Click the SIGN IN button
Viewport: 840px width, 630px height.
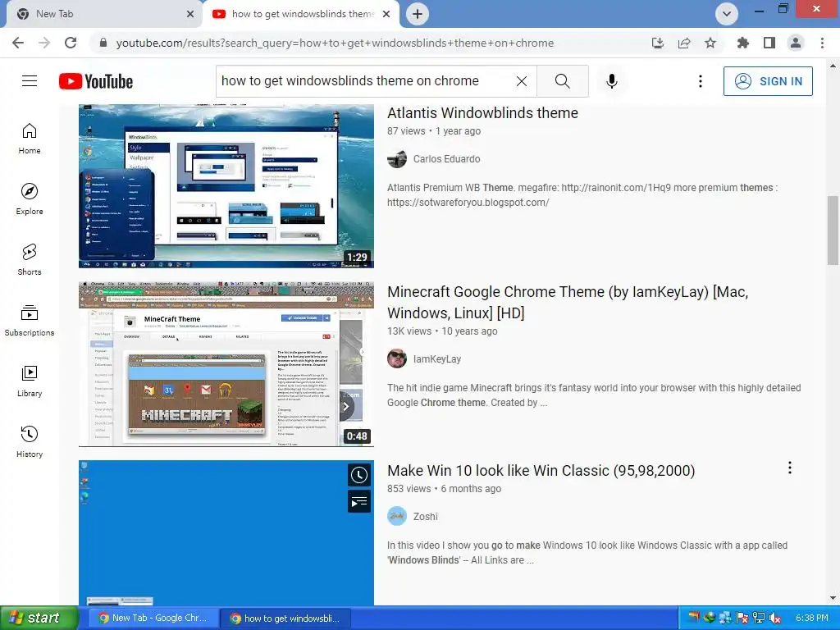[768, 81]
